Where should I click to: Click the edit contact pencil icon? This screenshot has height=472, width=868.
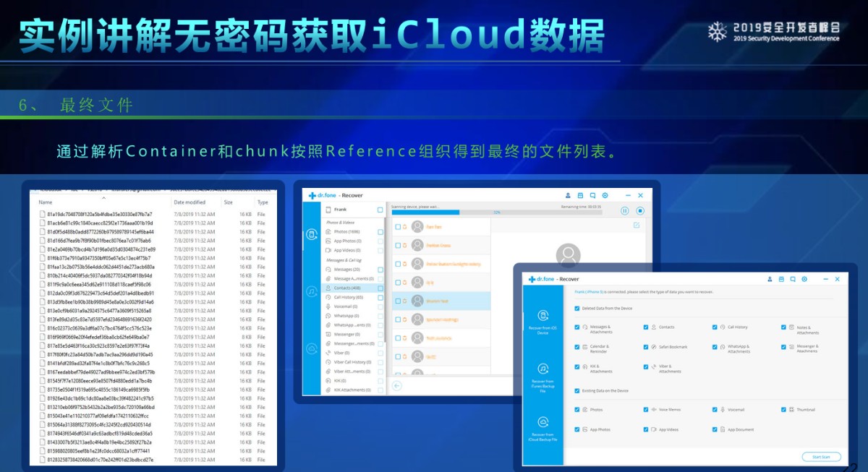[637, 226]
